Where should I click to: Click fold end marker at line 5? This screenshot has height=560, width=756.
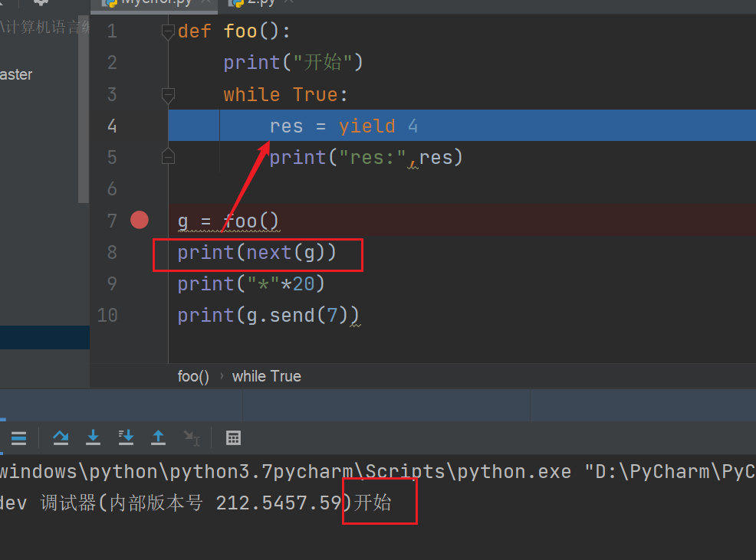(168, 157)
